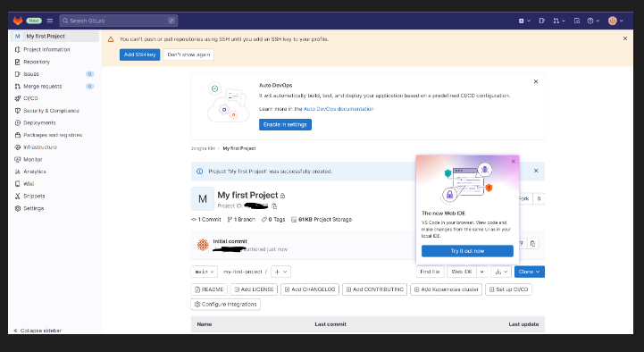This screenshot has width=644, height=352.
Task: Click the fork count 0 badge
Action: [539, 198]
